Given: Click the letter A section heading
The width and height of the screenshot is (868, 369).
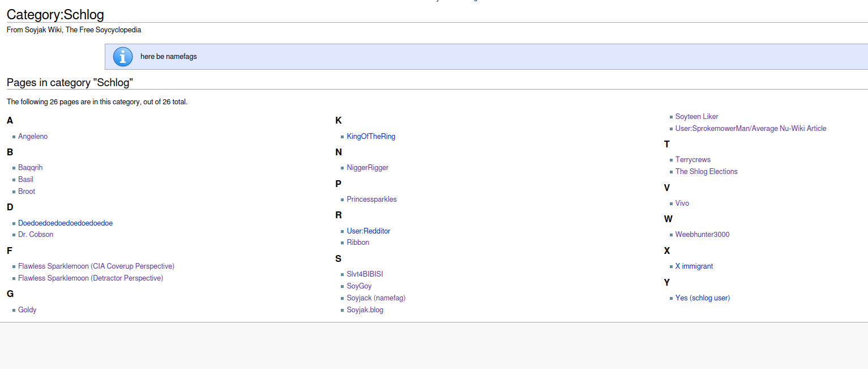Looking at the screenshot, I should pos(10,121).
